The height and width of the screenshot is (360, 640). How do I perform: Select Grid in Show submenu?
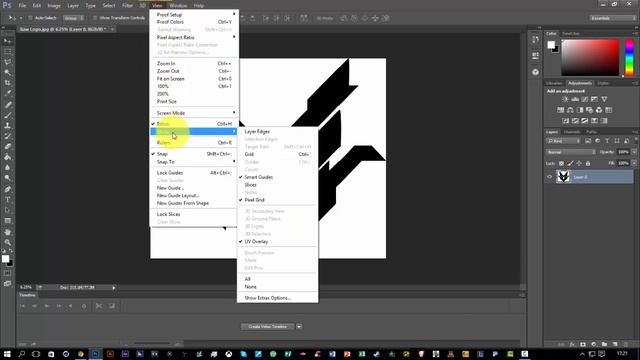tap(278, 154)
